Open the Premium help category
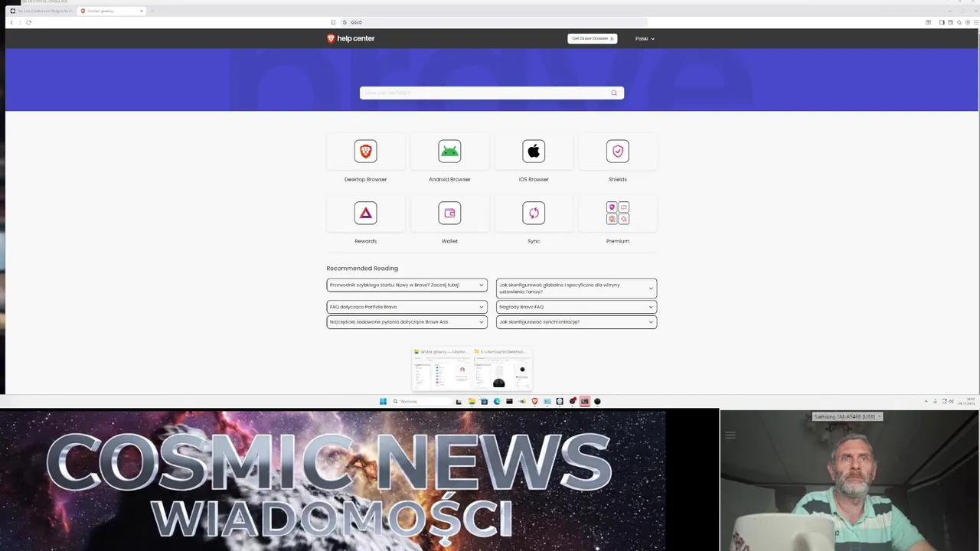 (x=618, y=213)
